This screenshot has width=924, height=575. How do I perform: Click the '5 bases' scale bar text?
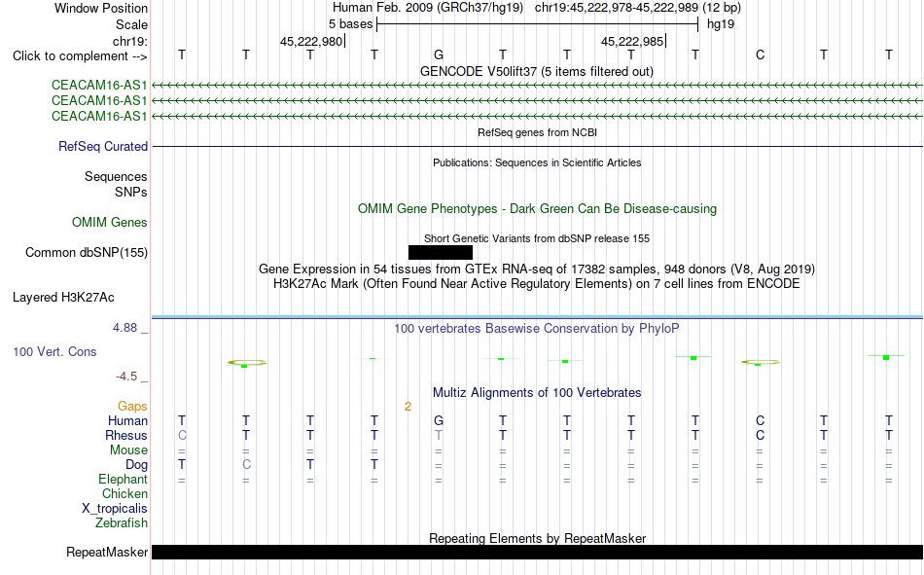[350, 24]
